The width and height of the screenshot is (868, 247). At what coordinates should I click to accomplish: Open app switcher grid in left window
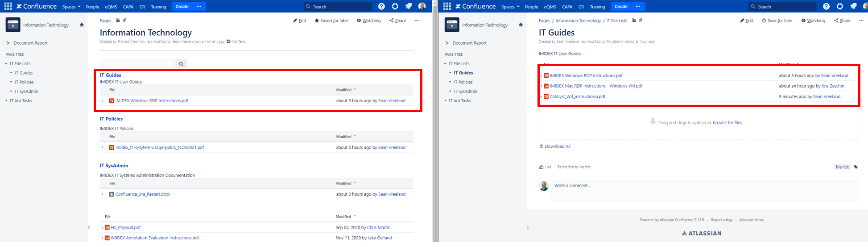8,7
